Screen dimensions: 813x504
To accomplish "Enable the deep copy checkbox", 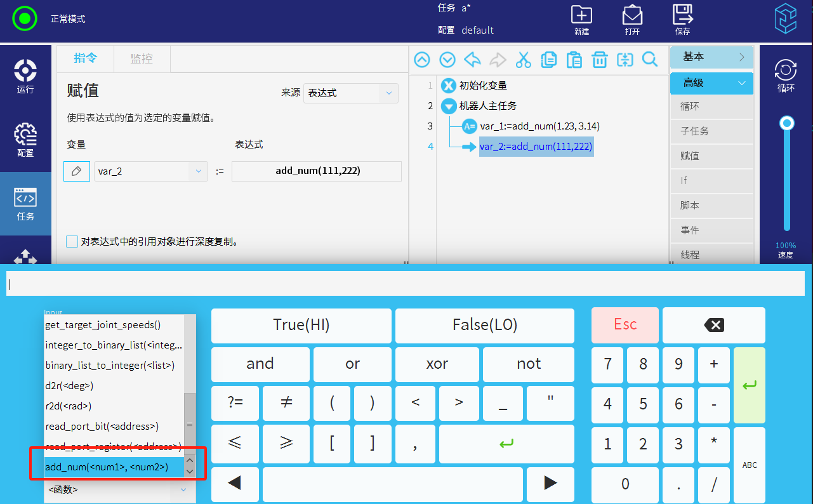I will pyautogui.click(x=72, y=242).
